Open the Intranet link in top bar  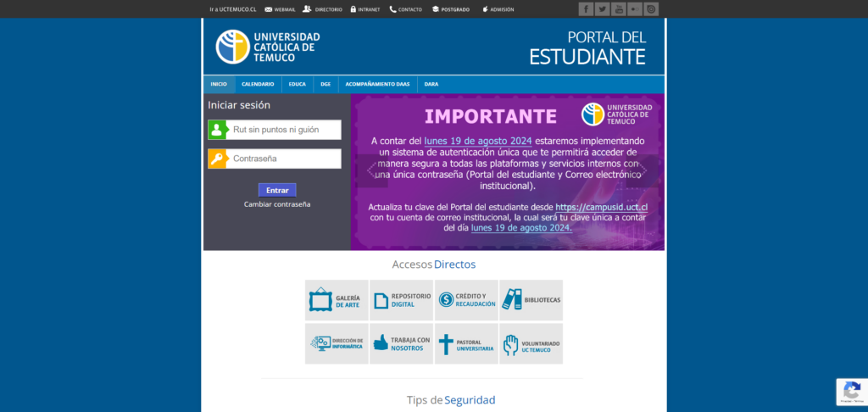(365, 9)
